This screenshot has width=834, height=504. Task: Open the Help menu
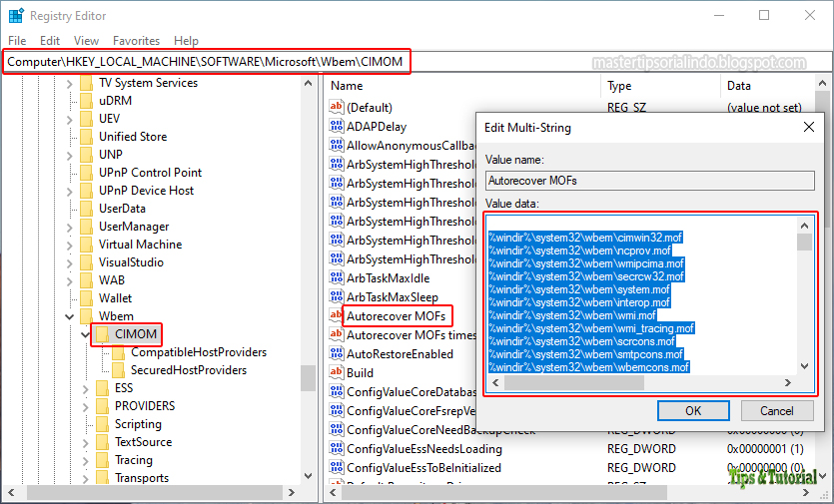(x=186, y=40)
